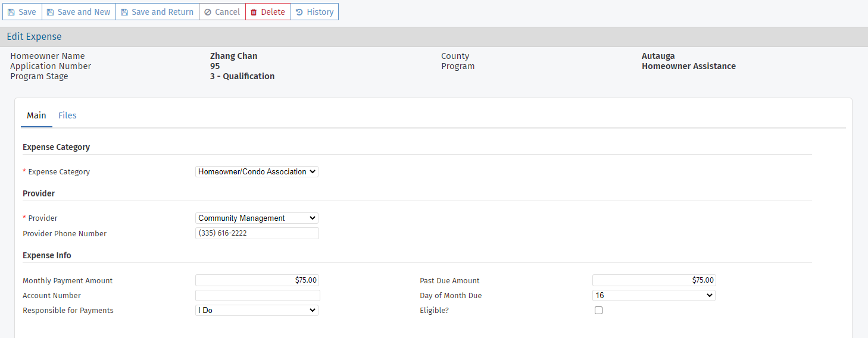
Task: Click the Cancel circle-slash icon
Action: tap(208, 12)
